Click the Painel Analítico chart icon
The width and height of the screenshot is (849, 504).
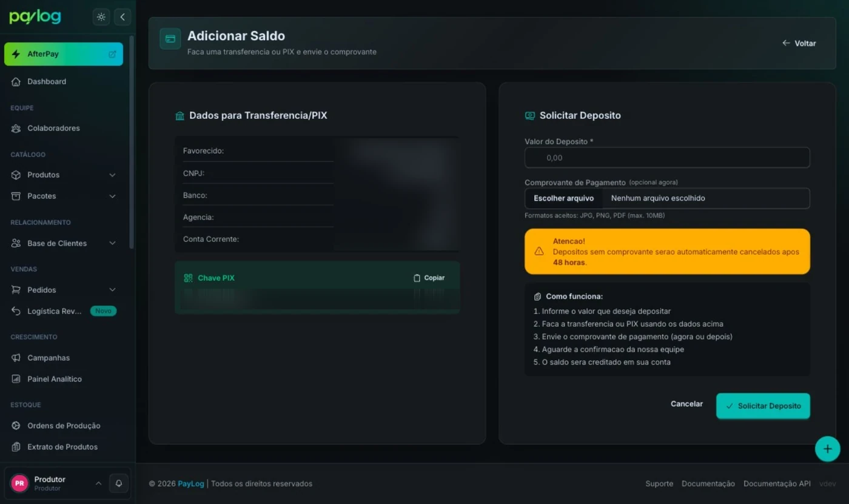click(x=16, y=379)
